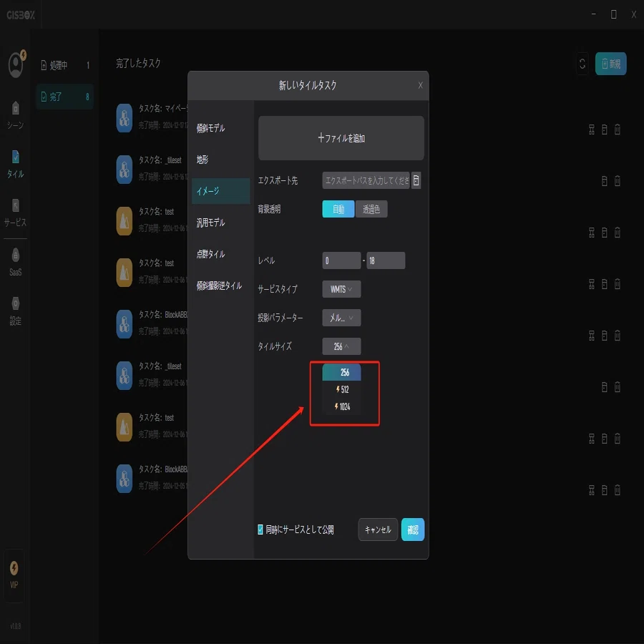Delete the _tileset task dated 2024-12-16
Viewport: 644px width, 644px height.
click(618, 181)
